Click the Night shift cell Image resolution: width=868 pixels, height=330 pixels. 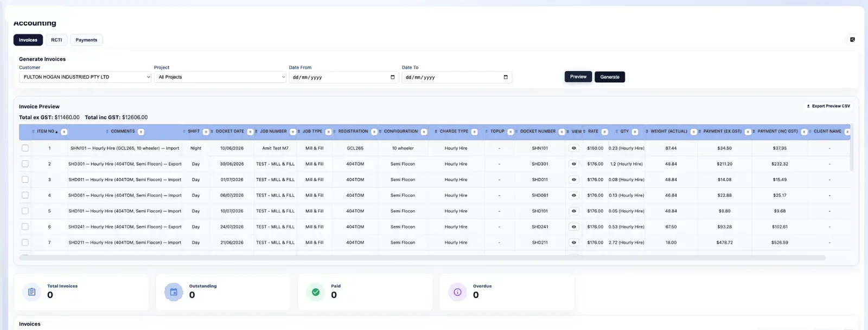tap(196, 148)
